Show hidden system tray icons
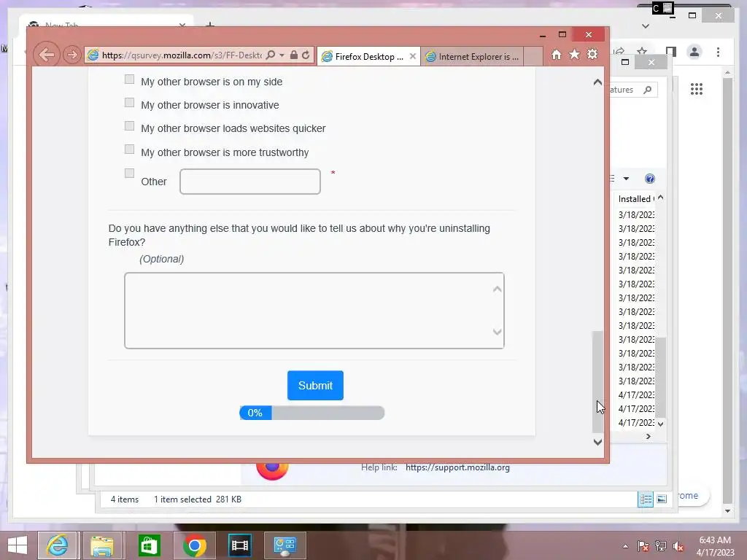The image size is (747, 560). (x=625, y=546)
